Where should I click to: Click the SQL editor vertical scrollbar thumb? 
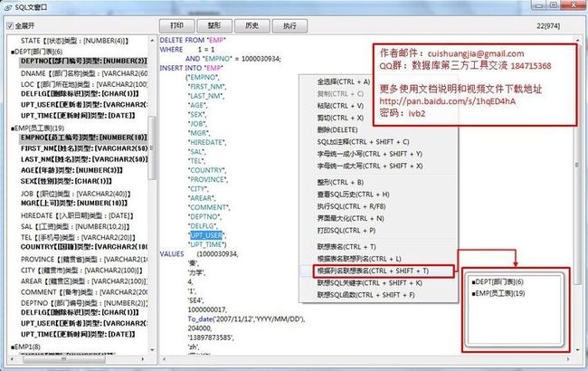577,163
